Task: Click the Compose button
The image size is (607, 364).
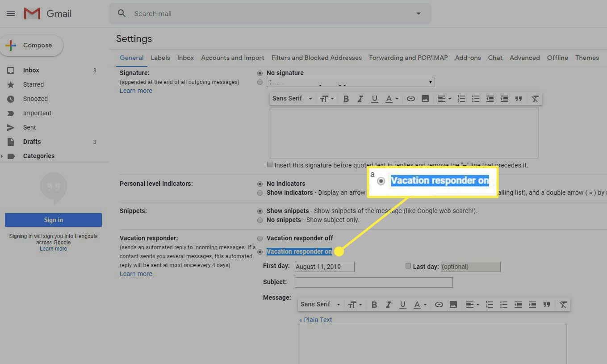Action: coord(31,45)
